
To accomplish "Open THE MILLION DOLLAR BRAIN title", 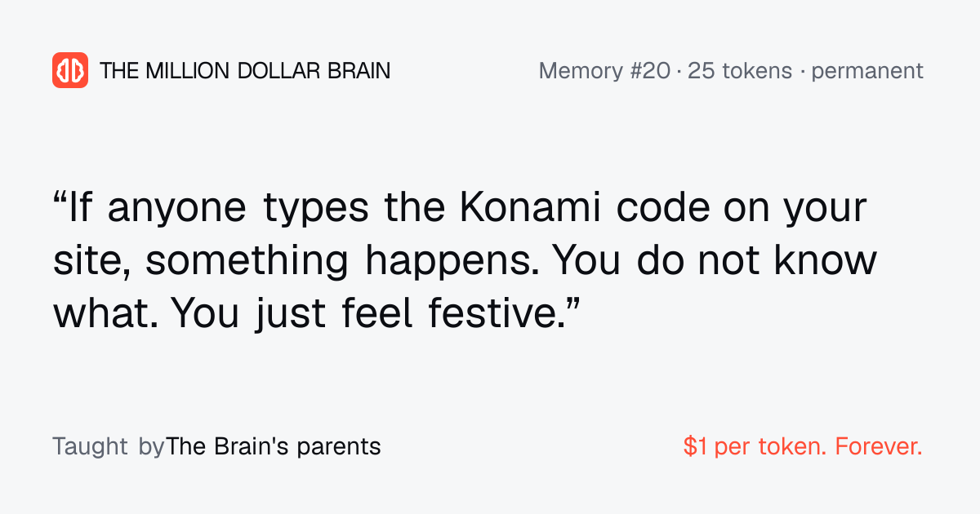I will [245, 71].
